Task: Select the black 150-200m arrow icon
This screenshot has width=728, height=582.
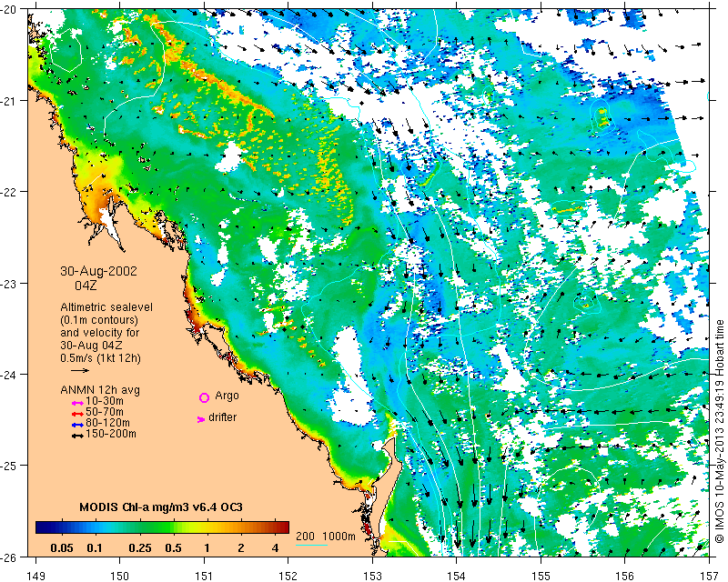Action: [x=77, y=436]
